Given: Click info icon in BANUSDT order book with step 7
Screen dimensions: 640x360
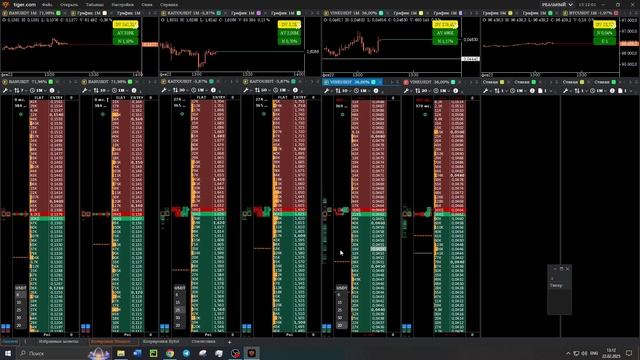Looking at the screenshot, I should click(x=52, y=90).
